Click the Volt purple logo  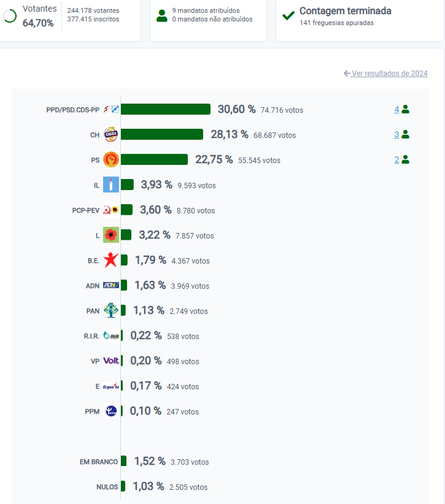(111, 361)
